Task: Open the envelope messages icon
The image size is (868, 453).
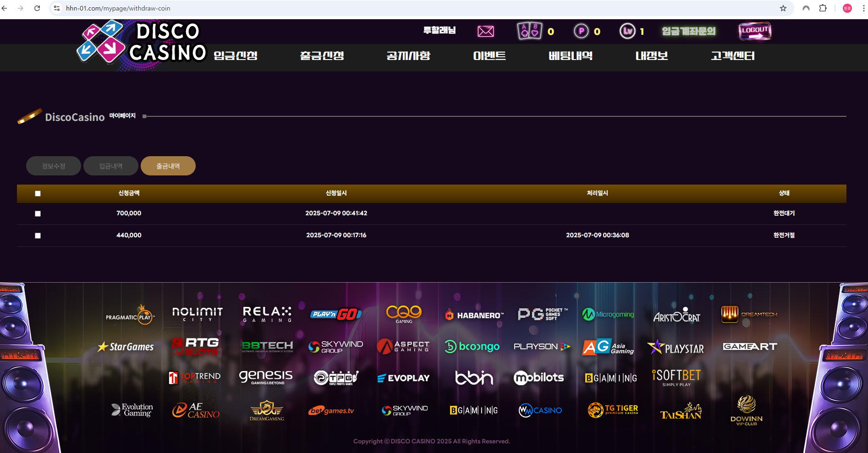Action: pos(485,31)
